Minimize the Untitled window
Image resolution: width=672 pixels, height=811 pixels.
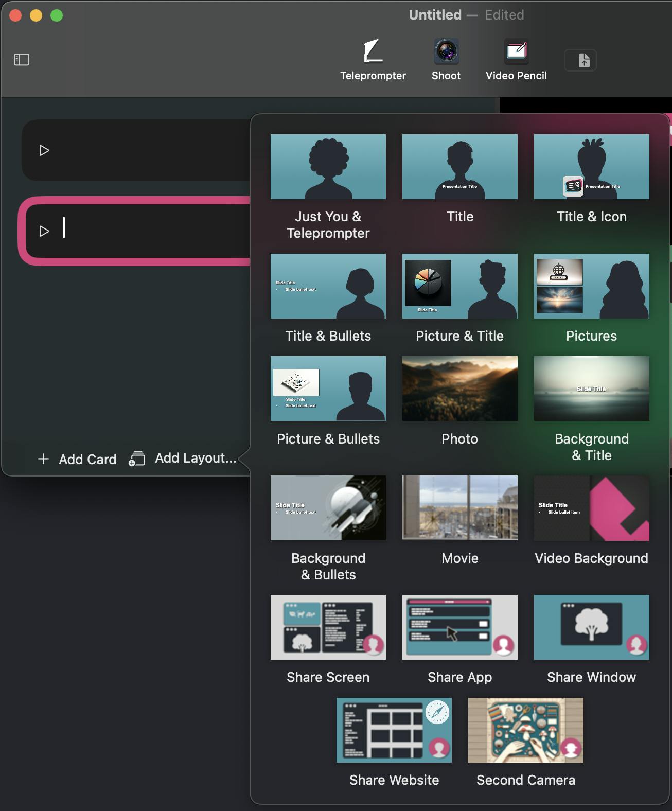36,15
